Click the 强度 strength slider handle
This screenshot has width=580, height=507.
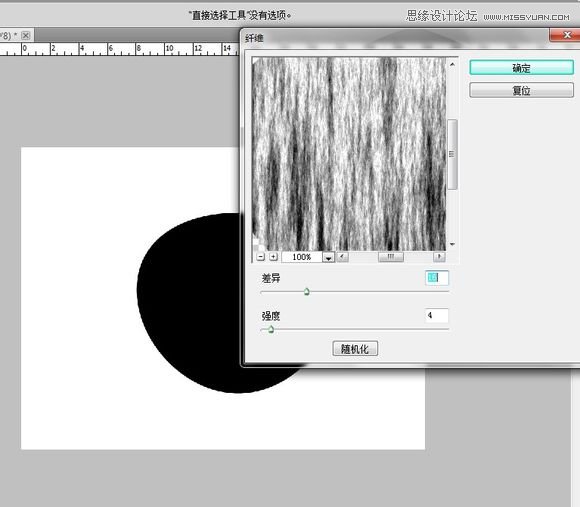pos(271,329)
